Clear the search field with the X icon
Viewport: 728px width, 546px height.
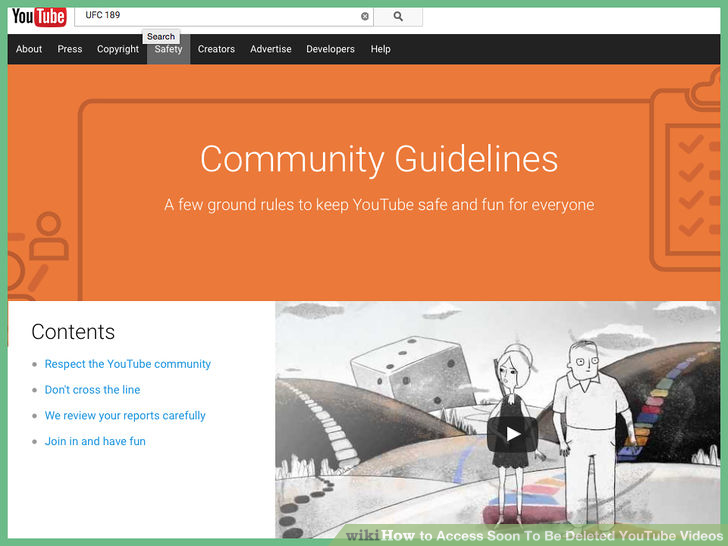pyautogui.click(x=365, y=16)
